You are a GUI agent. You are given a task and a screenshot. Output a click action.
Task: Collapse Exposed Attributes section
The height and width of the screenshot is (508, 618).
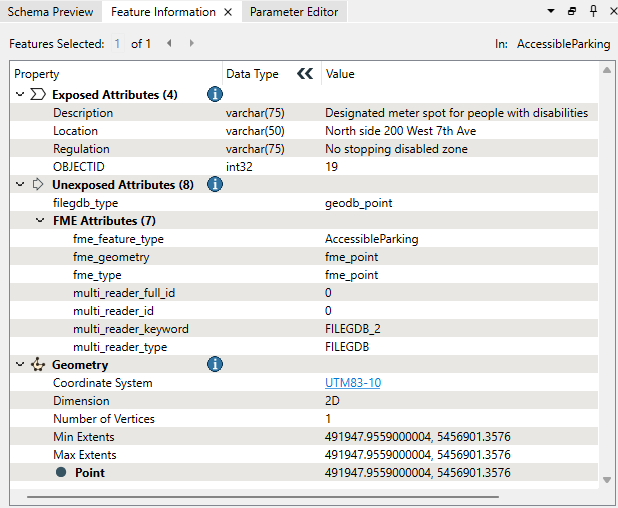coord(20,95)
